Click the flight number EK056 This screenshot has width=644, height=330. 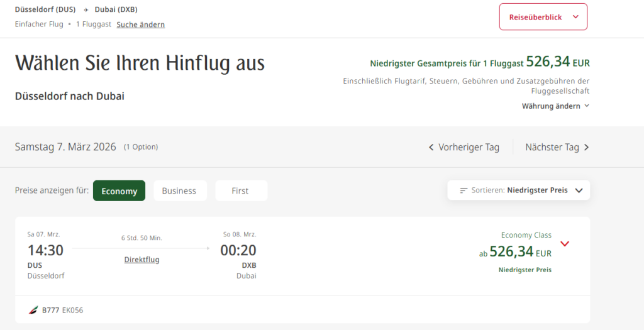73,311
